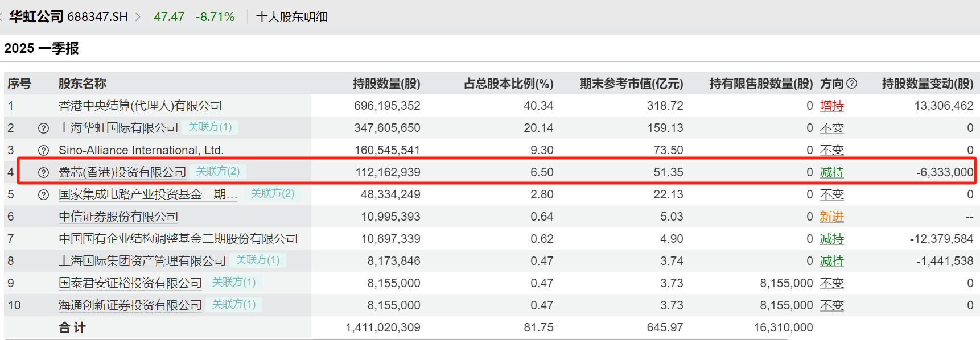980x340 pixels.
Task: Click the 增持 direction link for 香港中央结算
Action: point(832,106)
